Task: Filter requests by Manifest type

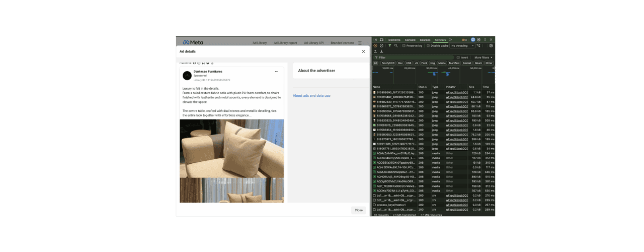Action: click(x=454, y=63)
